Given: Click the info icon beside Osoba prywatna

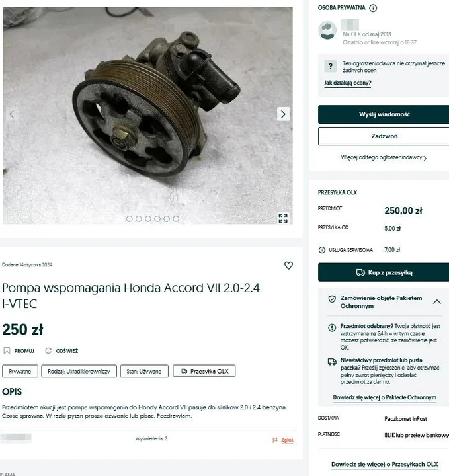Looking at the screenshot, I should pyautogui.click(x=373, y=8).
